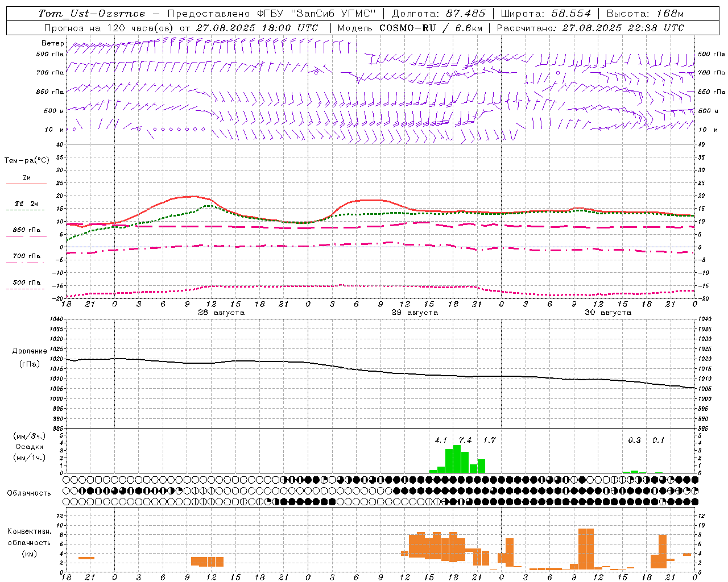Click the Осадки precipitation label
The image size is (728, 582).
pyautogui.click(x=29, y=447)
